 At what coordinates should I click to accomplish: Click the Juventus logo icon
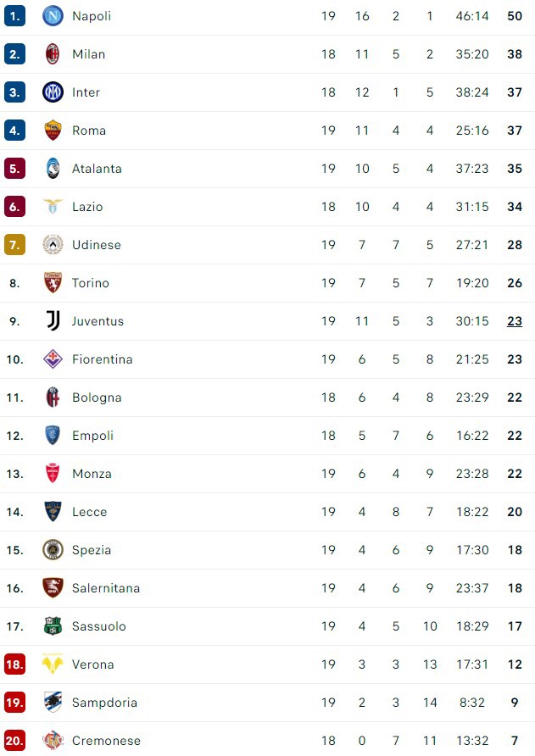pyautogui.click(x=53, y=321)
